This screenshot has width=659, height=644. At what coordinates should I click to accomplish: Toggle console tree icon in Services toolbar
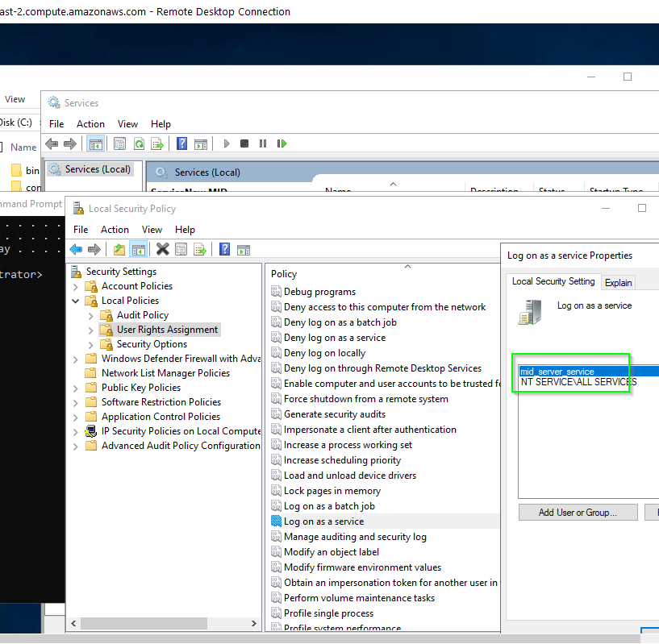[95, 144]
